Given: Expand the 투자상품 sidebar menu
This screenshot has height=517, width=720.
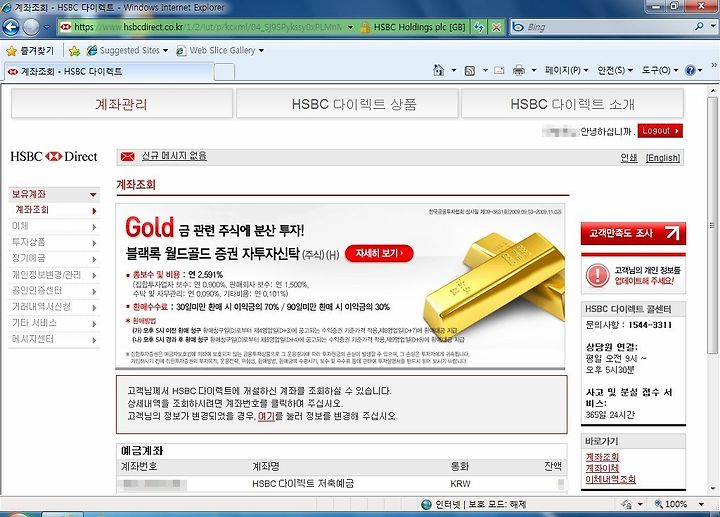Looking at the screenshot, I should coord(54,242).
